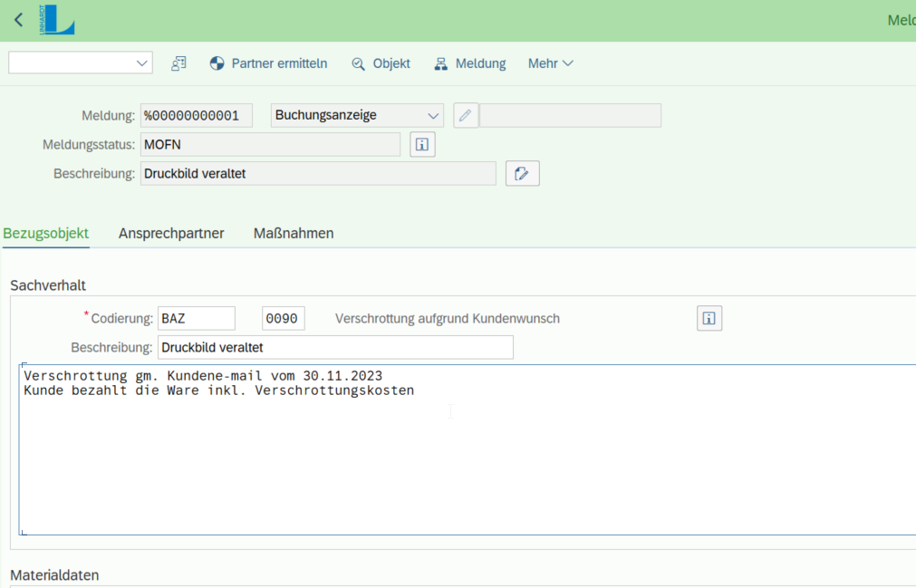Switch to the Ansprechpartner tab
Screen dimensions: 916x588
tap(170, 233)
